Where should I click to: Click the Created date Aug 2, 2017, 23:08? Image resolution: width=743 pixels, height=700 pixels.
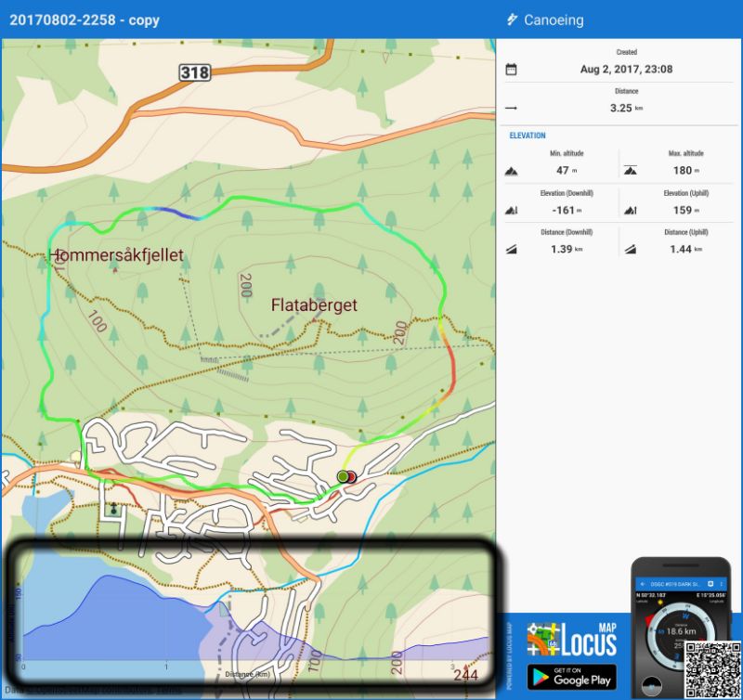tap(626, 70)
